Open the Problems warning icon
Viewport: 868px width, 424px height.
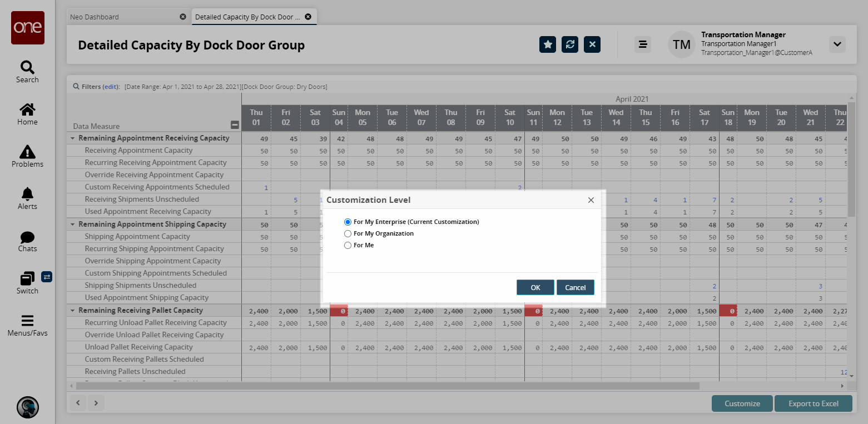[27, 152]
